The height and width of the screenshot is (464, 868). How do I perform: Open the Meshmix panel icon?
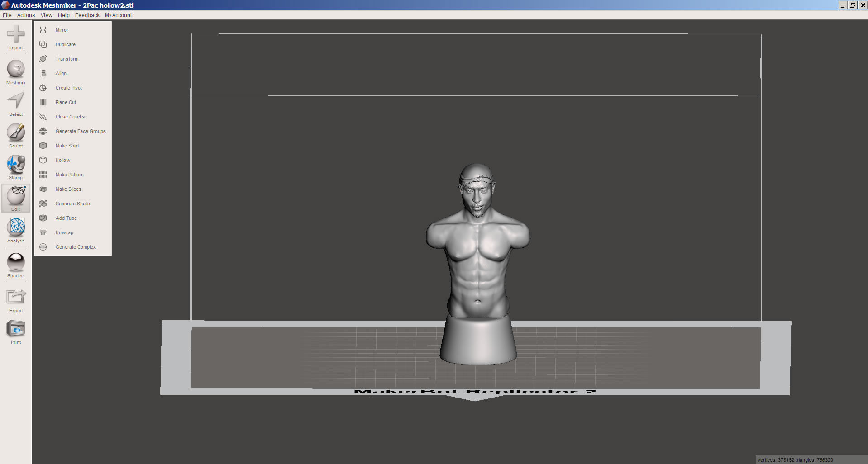click(16, 69)
